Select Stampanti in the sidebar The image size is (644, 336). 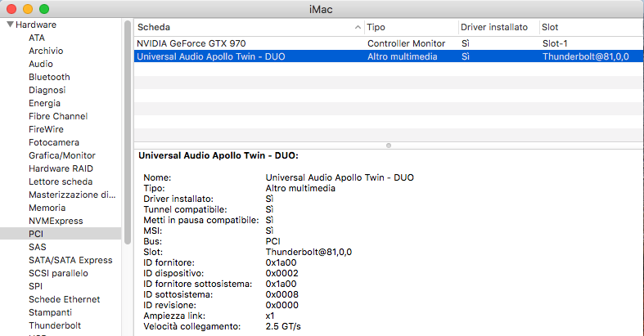(50, 312)
